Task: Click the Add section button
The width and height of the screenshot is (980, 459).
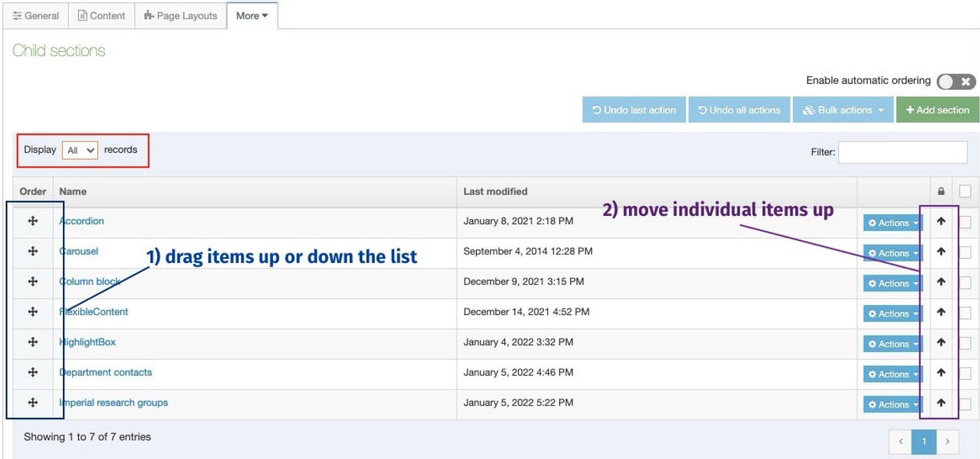Action: tap(937, 110)
